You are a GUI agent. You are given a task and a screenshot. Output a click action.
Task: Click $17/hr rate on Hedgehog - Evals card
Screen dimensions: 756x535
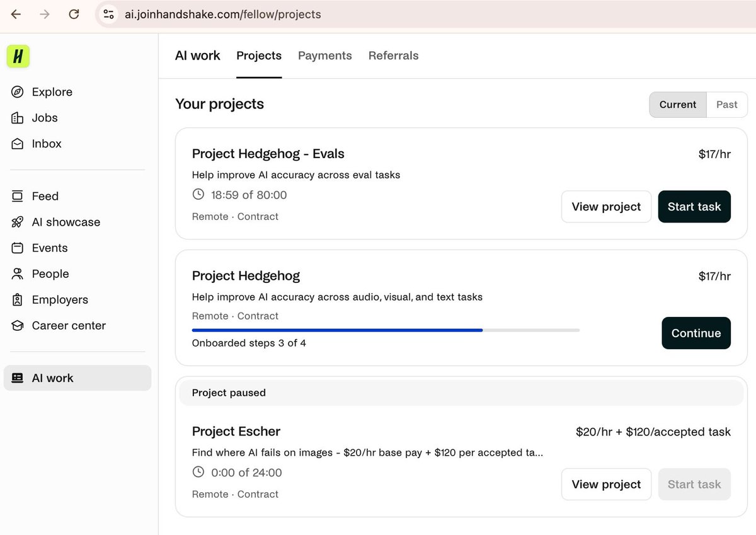point(714,154)
